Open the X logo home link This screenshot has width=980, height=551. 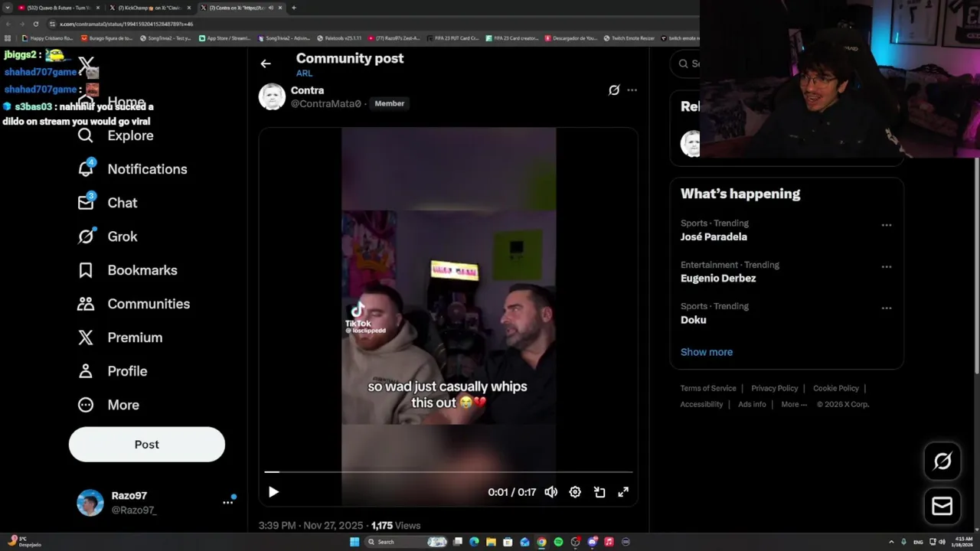point(86,64)
